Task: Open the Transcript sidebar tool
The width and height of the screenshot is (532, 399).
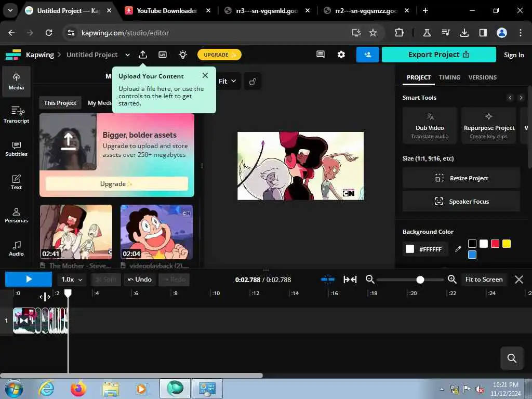Action: click(16, 115)
